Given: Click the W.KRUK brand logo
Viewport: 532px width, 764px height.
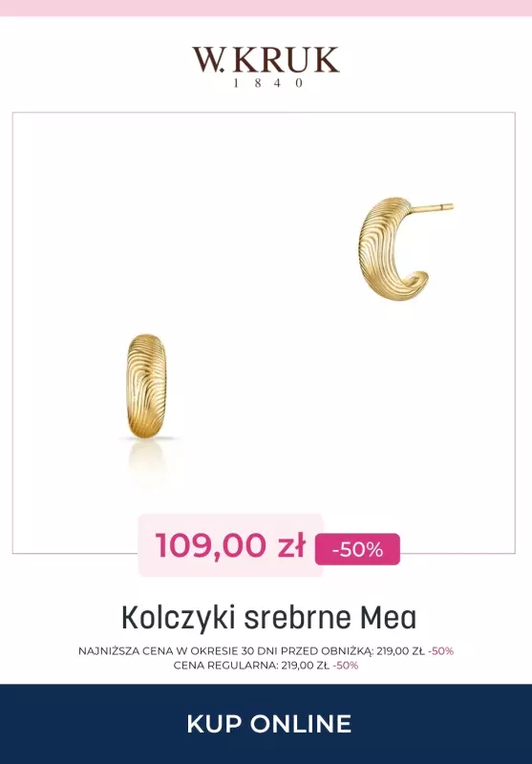Looking at the screenshot, I should click(266, 67).
